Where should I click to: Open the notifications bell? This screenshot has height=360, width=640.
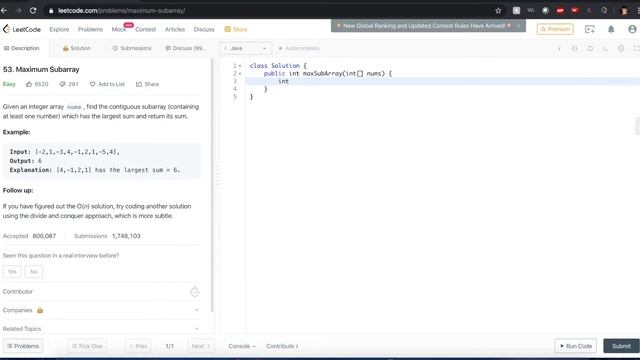(611, 29)
